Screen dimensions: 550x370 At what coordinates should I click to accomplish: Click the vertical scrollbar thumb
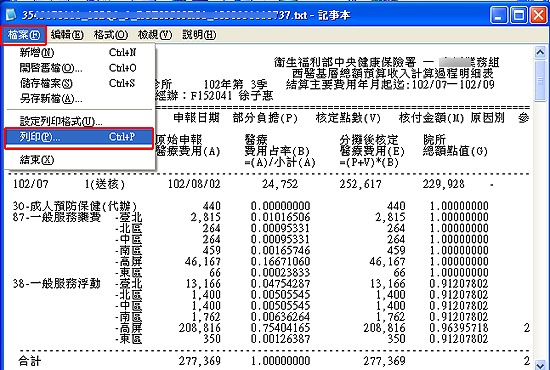coord(540,81)
